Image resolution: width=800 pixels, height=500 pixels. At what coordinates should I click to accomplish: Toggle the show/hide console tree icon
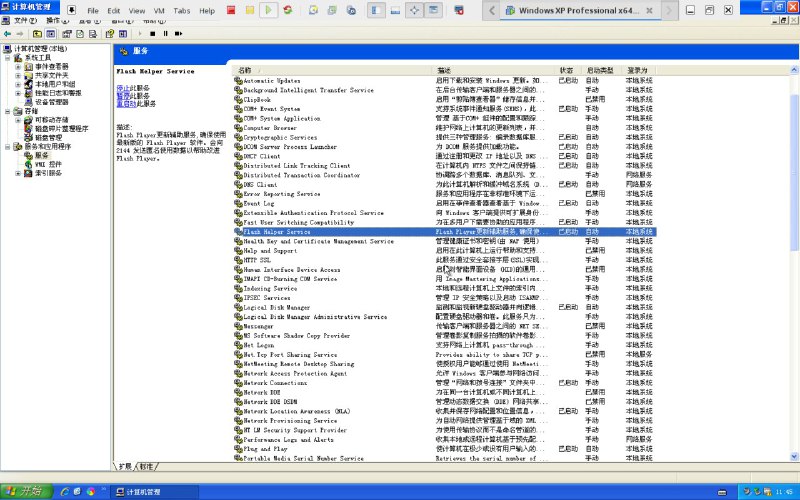click(51, 34)
